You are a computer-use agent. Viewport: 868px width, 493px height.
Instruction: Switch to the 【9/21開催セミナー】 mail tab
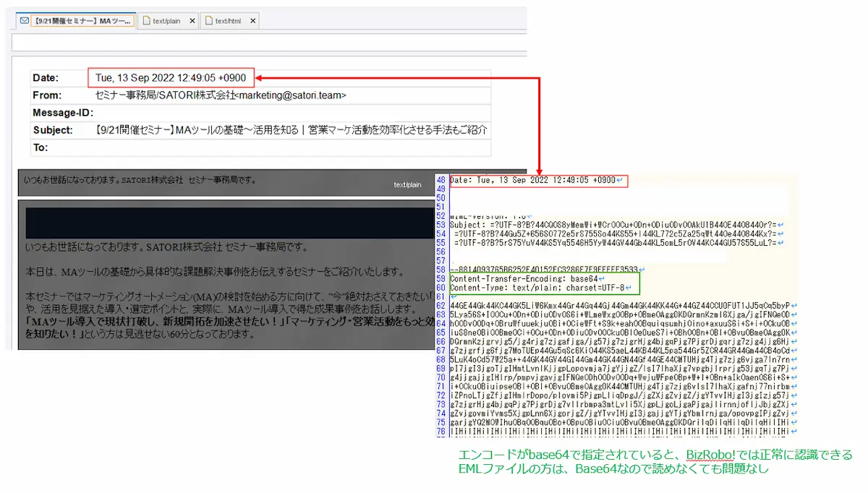pos(76,21)
